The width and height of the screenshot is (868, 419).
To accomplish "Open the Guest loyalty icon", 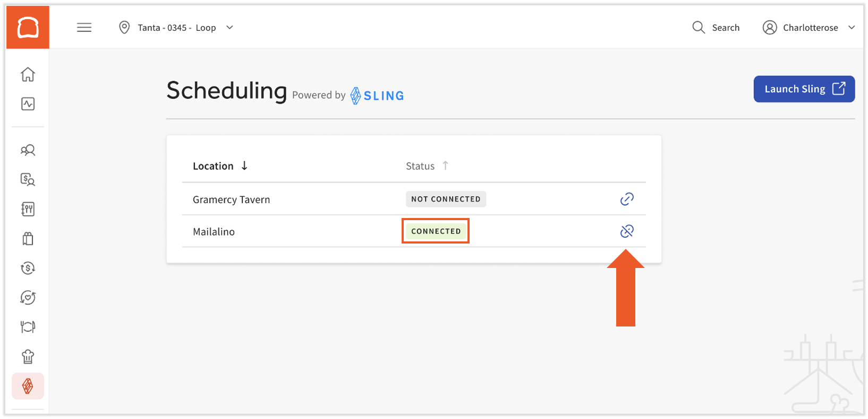I will point(28,297).
